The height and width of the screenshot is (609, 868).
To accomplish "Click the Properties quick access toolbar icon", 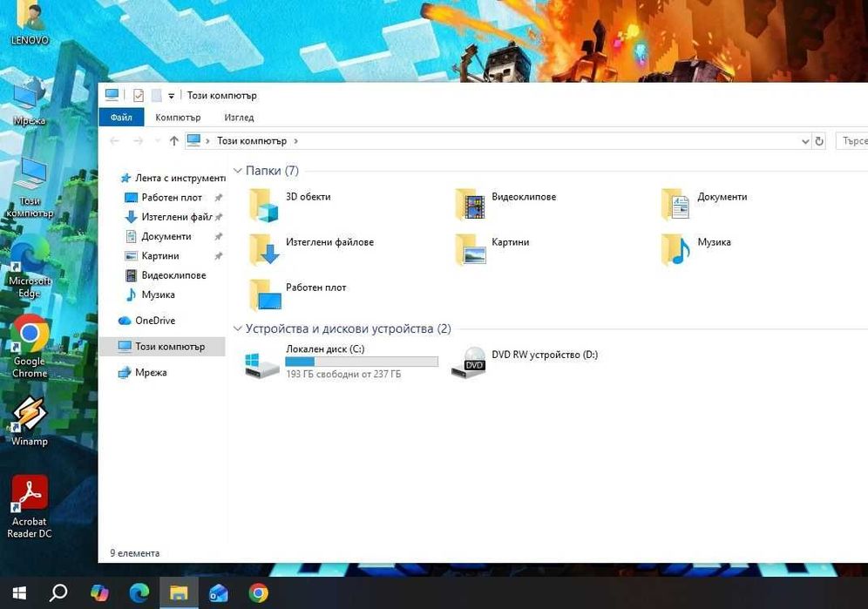I will (x=139, y=95).
